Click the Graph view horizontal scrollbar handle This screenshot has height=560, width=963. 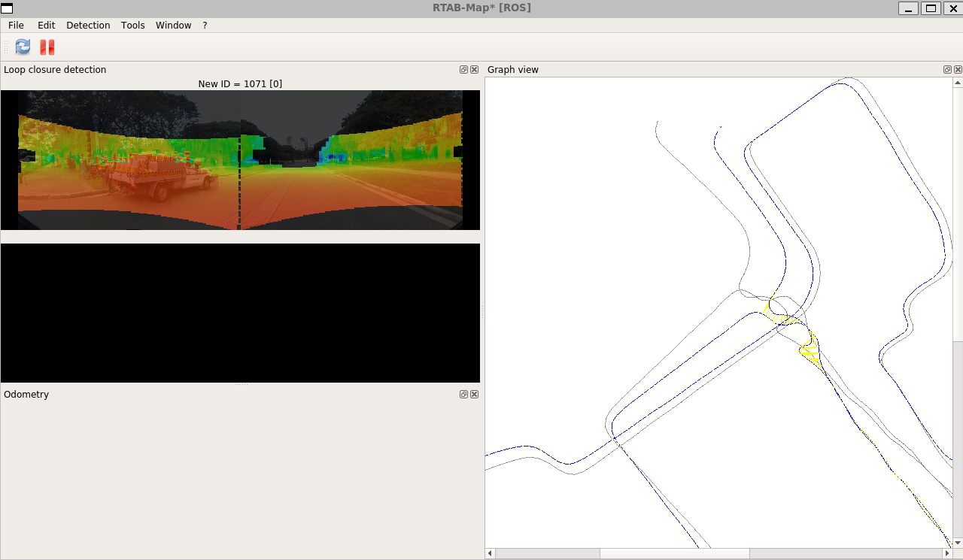coord(674,554)
